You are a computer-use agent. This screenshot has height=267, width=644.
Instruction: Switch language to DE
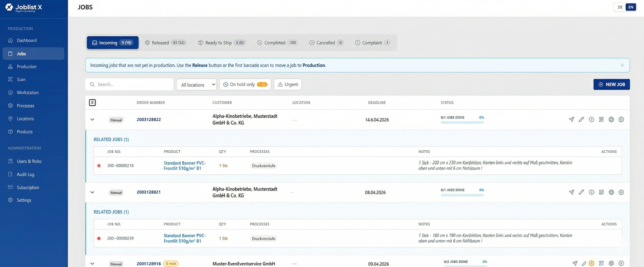coord(620,7)
